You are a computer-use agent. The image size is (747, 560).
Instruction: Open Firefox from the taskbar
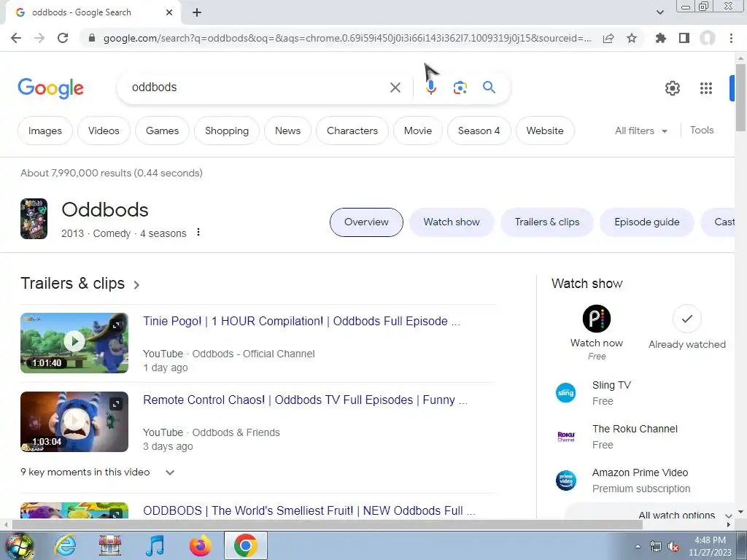tap(200, 545)
